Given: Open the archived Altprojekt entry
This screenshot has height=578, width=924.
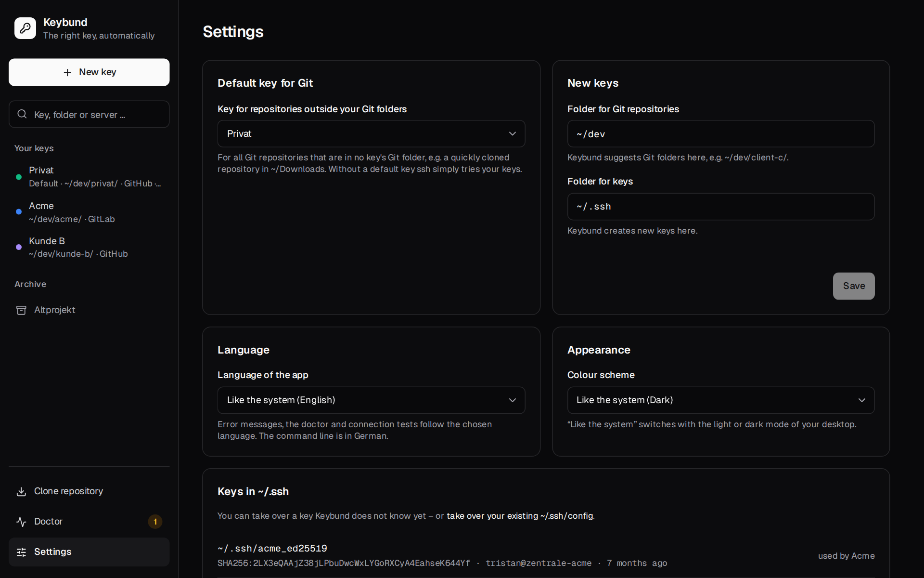Looking at the screenshot, I should (x=89, y=310).
